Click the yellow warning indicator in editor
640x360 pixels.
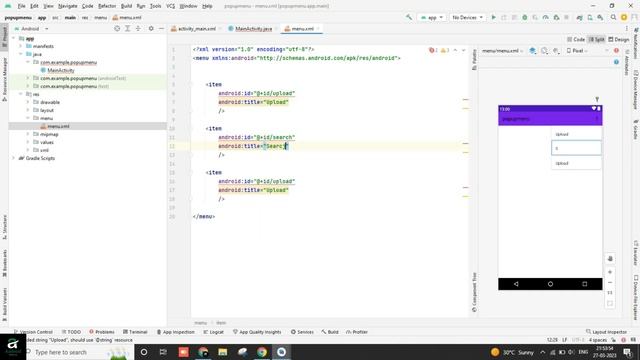pyautogui.click(x=445, y=50)
